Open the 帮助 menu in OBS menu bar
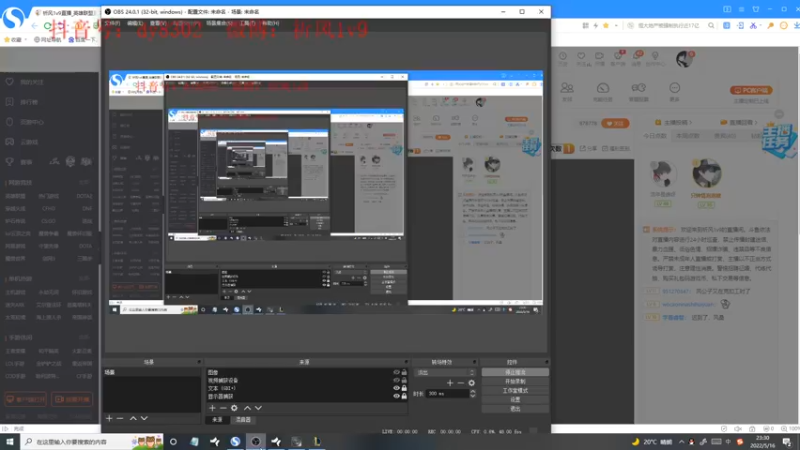The height and width of the screenshot is (450, 800). click(270, 23)
